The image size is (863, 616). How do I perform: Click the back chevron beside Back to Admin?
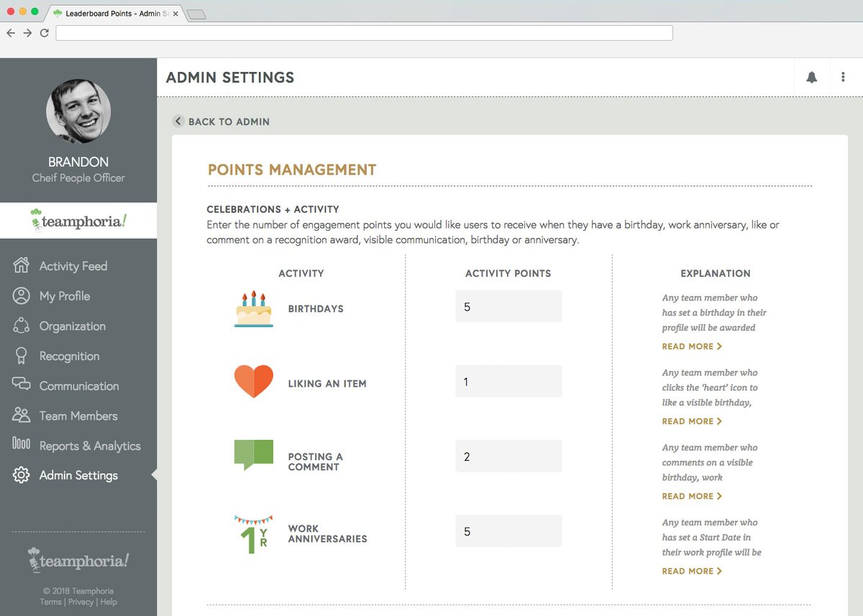pyautogui.click(x=178, y=121)
